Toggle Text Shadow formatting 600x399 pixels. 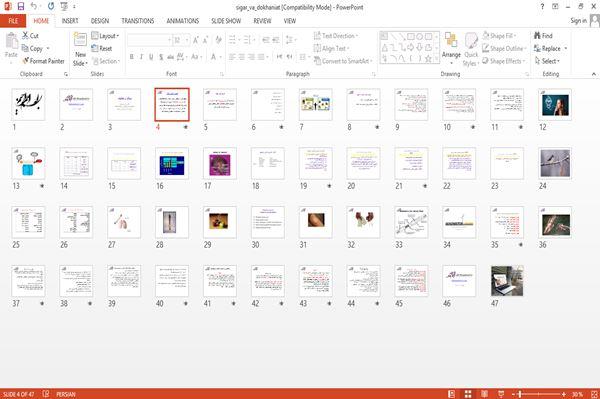[x=161, y=57]
